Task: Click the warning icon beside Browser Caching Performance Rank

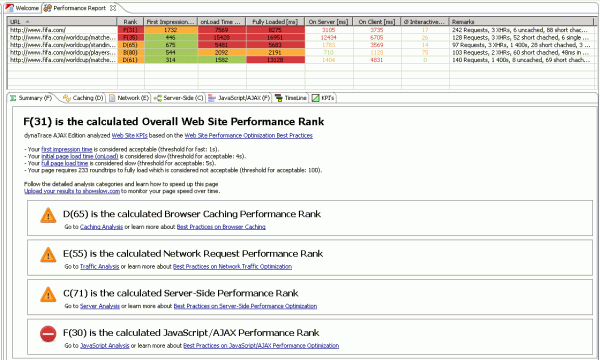Action: 48,215
